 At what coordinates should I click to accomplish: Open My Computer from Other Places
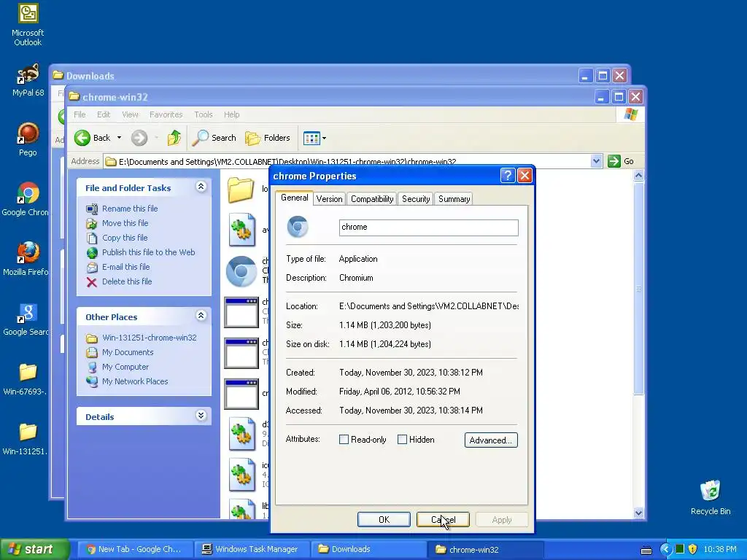click(125, 367)
